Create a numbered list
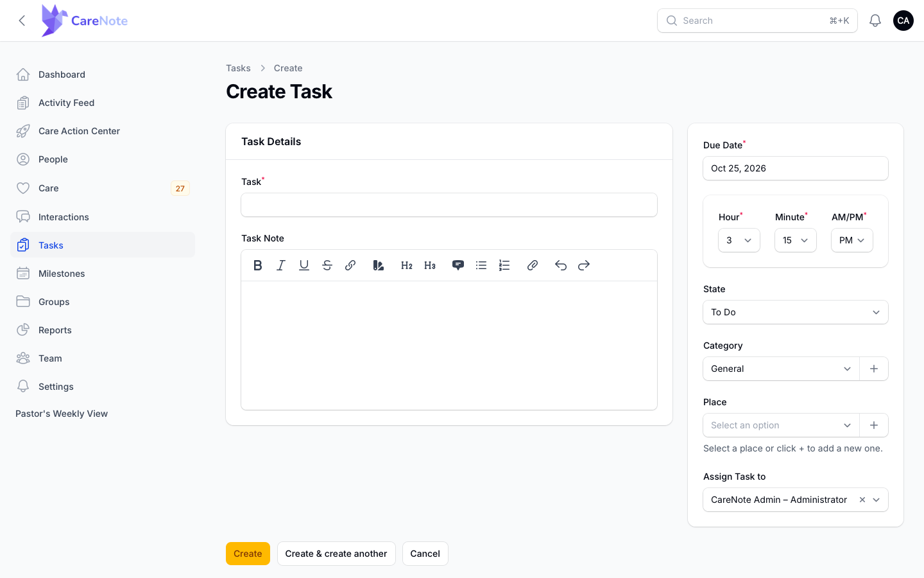This screenshot has height=578, width=924. (504, 265)
